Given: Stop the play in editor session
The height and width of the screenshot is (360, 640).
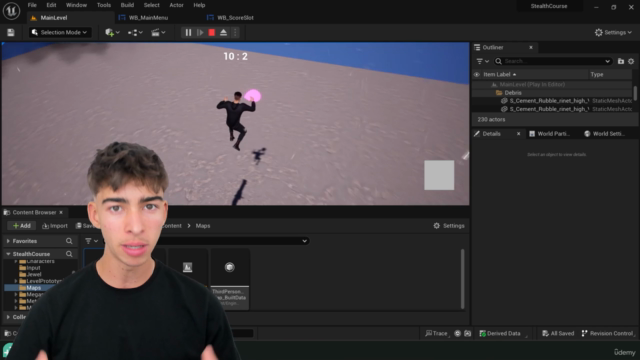Looking at the screenshot, I should pyautogui.click(x=211, y=32).
